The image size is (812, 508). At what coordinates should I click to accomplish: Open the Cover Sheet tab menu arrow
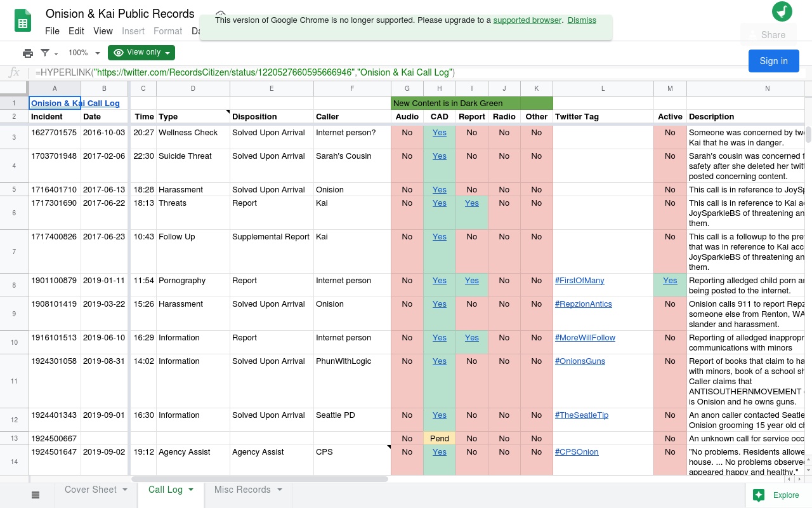coord(125,490)
